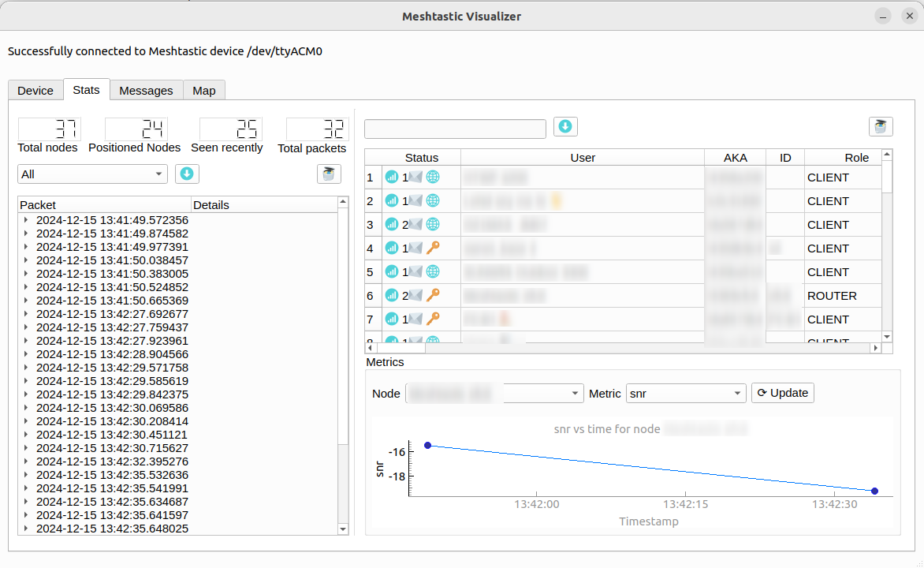Click last data point on snr chart
The image size is (924, 568).
[874, 491]
